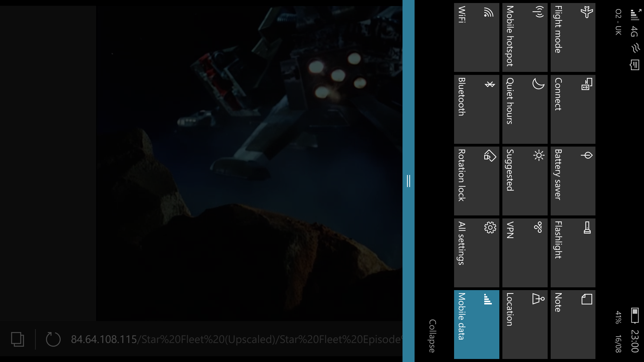Open All settings tile
Viewport: 644px width, 362px height.
click(x=476, y=253)
